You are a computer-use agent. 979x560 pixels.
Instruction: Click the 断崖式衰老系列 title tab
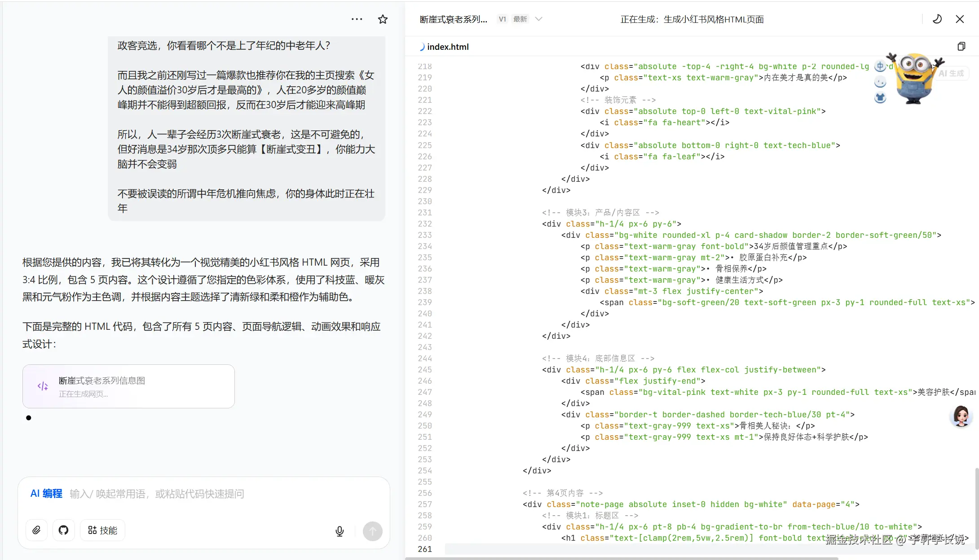click(x=453, y=19)
